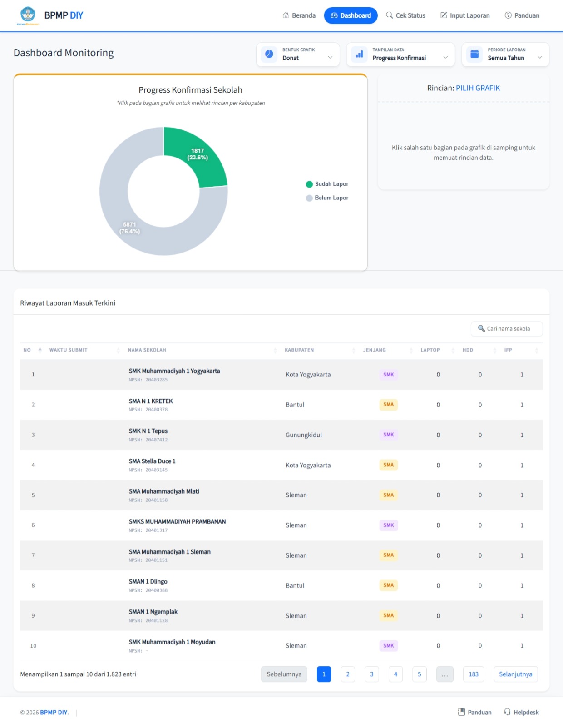
Task: Toggle Belum Lapor legend entry
Action: [327, 198]
